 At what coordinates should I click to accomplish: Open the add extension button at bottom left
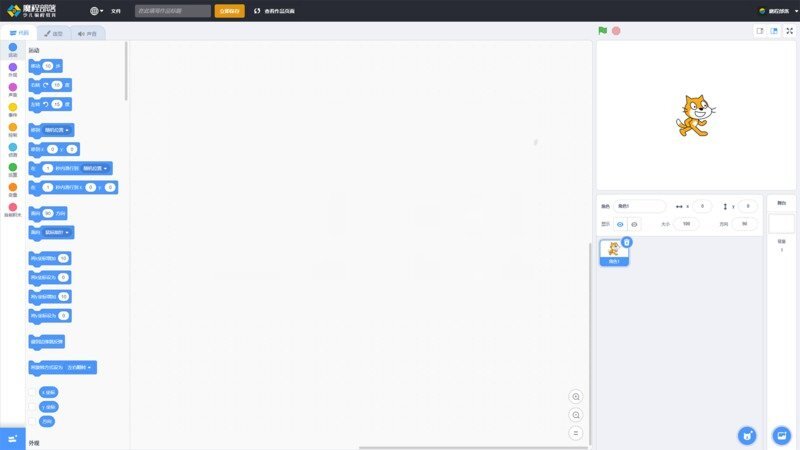(13, 438)
